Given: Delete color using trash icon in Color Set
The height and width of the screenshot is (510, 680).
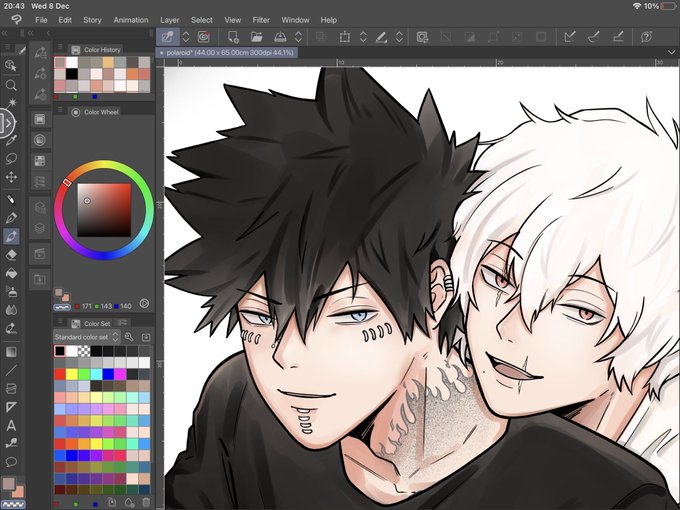Looking at the screenshot, I should click(x=146, y=502).
